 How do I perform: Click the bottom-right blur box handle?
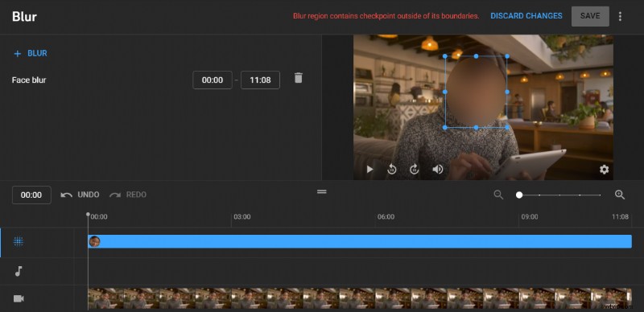click(x=507, y=128)
